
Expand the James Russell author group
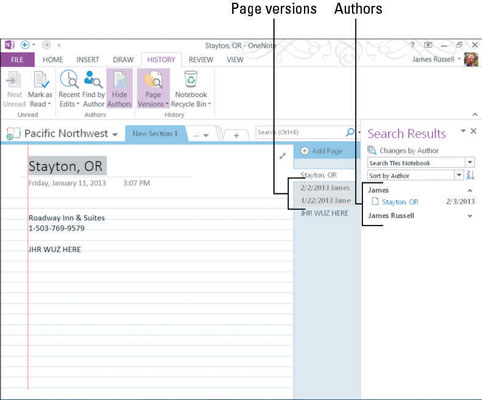(x=470, y=216)
